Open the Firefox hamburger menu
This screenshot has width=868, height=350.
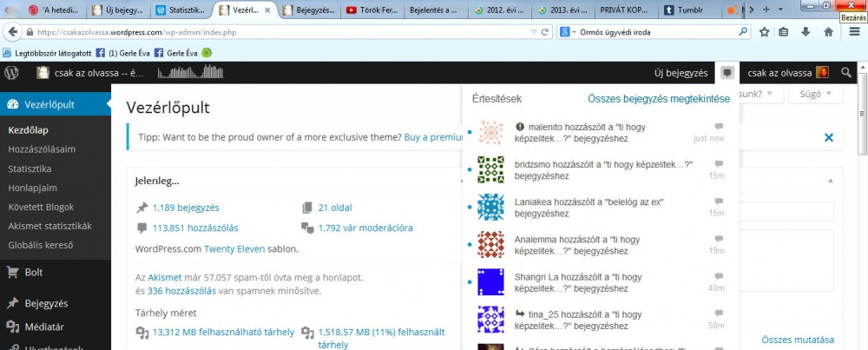click(x=852, y=32)
